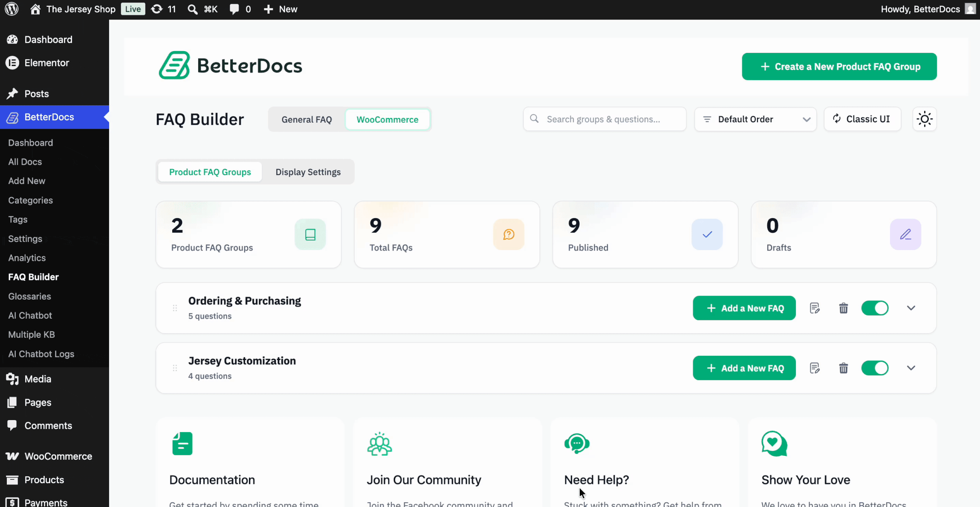Open the WordPress logo menu
Image resolution: width=980 pixels, height=507 pixels.
[12, 9]
